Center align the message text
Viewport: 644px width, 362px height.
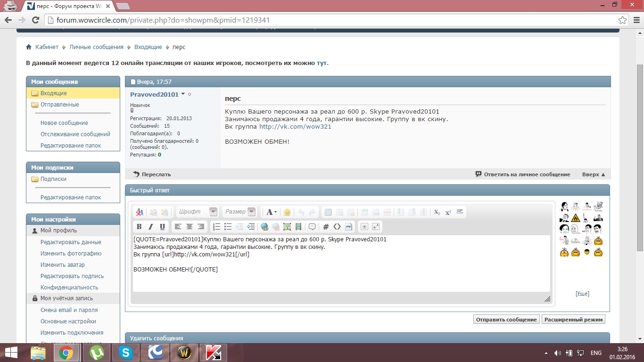click(190, 227)
